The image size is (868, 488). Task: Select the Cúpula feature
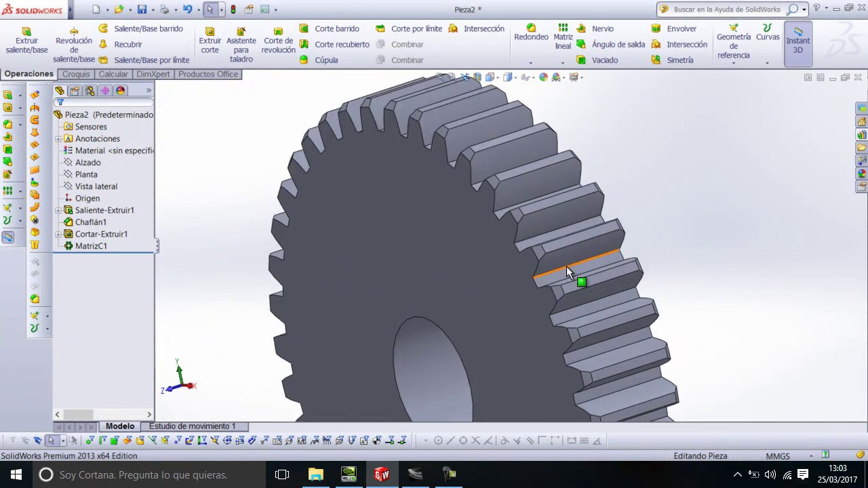click(x=319, y=60)
